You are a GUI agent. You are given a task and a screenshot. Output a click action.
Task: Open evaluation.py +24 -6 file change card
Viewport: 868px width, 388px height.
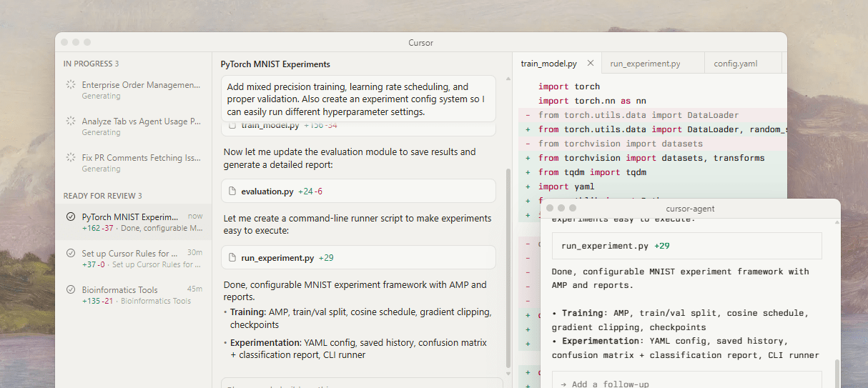[358, 191]
